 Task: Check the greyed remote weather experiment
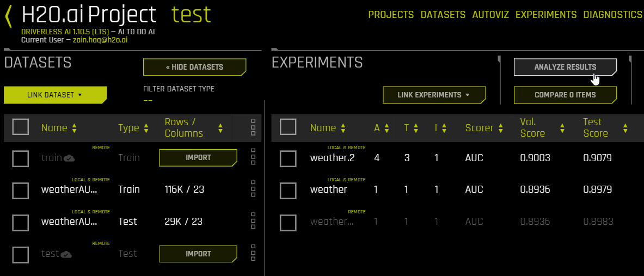[288, 223]
